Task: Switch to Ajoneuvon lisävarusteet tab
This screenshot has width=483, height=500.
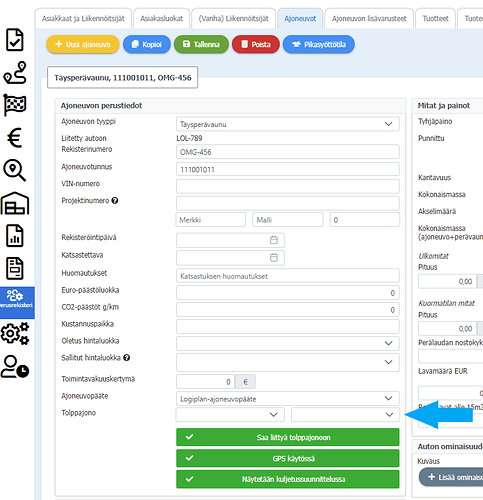Action: click(369, 19)
